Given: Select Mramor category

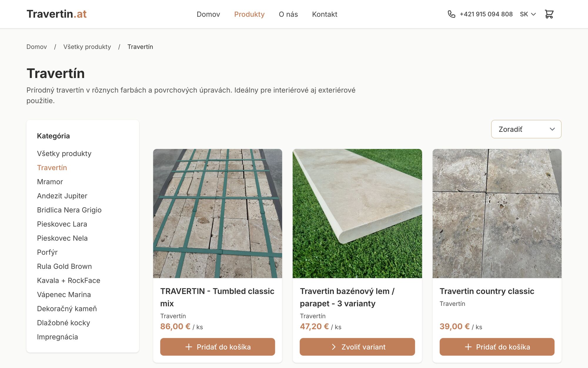Looking at the screenshot, I should [50, 182].
